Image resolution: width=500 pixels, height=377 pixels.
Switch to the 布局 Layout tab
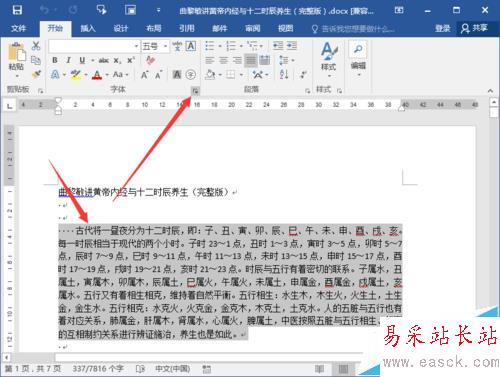pos(154,29)
